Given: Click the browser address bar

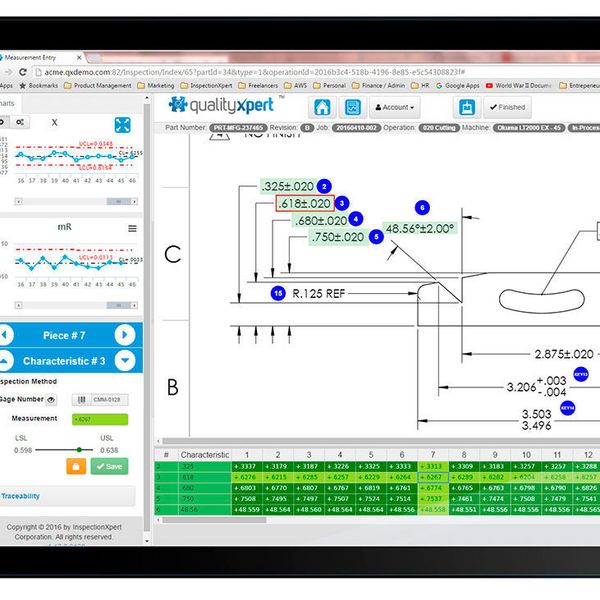Looking at the screenshot, I should click(x=317, y=72).
